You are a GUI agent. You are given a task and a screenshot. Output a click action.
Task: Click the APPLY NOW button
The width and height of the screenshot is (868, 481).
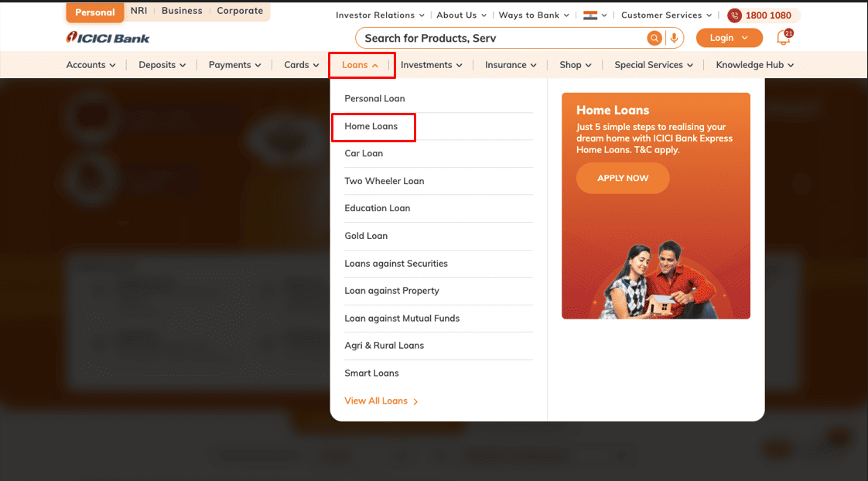(622, 178)
